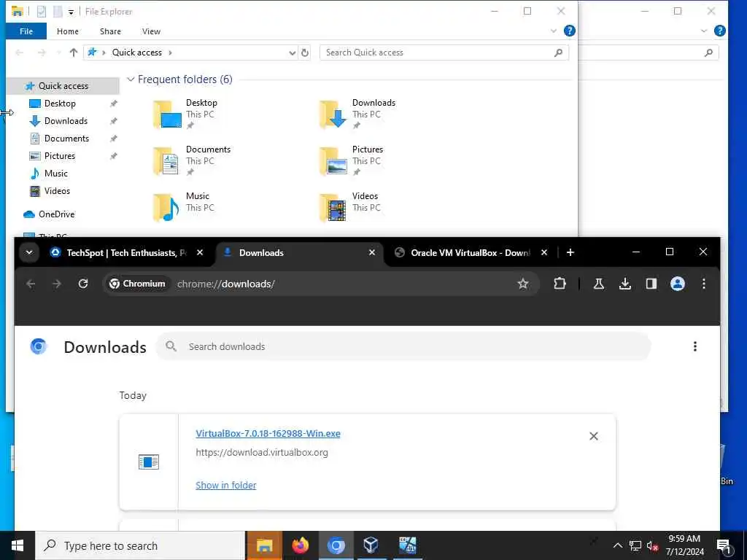This screenshot has width=747, height=560.
Task: Open File Explorer from taskbar
Action: 264,545
